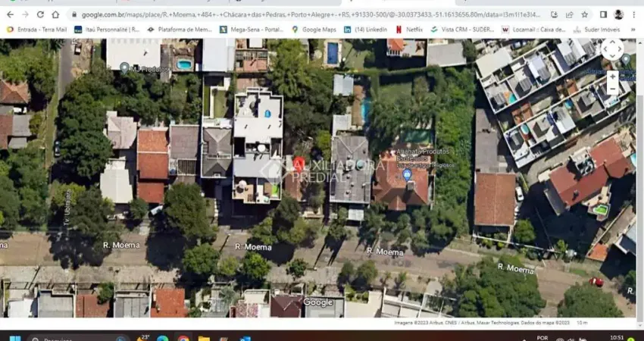The width and height of the screenshot is (644, 341).
Task: Open Outlook from the taskbar
Action: (245, 338)
